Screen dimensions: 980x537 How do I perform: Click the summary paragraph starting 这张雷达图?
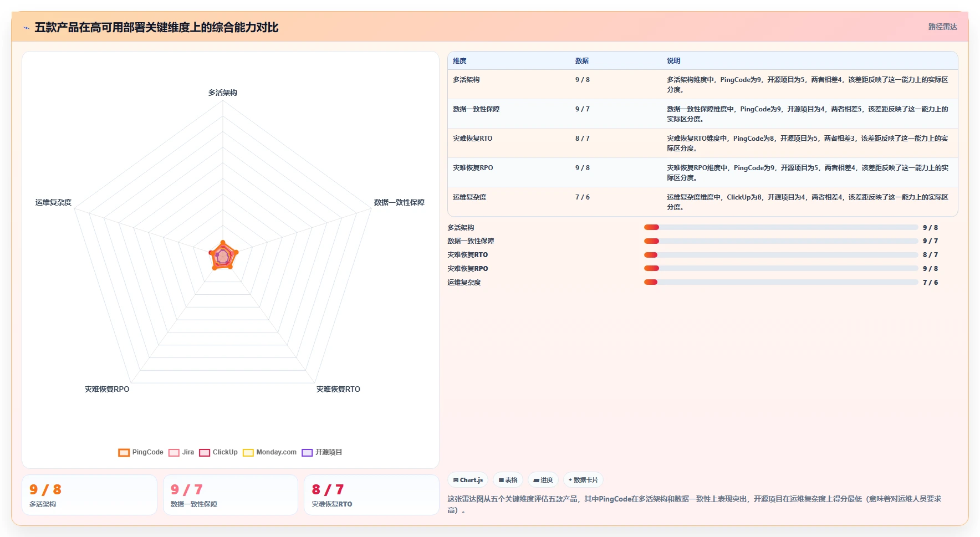click(695, 504)
